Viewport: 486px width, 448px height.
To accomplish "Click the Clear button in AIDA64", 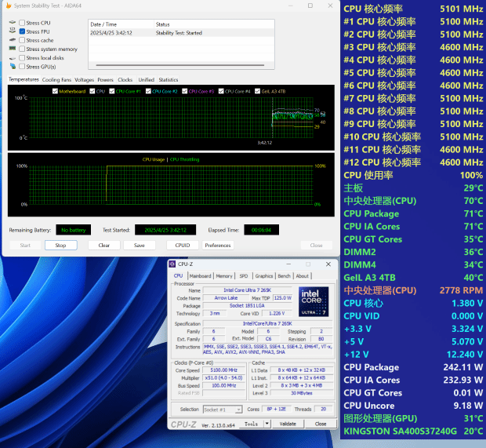I will click(x=104, y=245).
